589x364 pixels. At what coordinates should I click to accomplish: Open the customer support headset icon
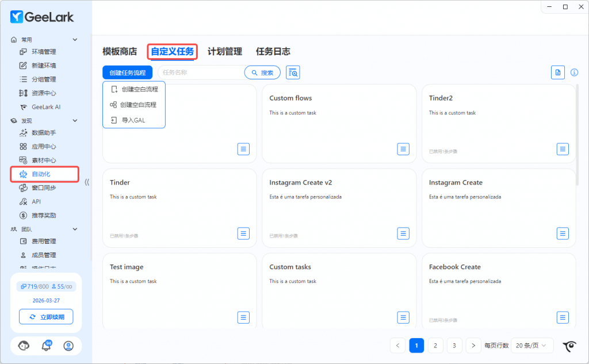click(24, 346)
